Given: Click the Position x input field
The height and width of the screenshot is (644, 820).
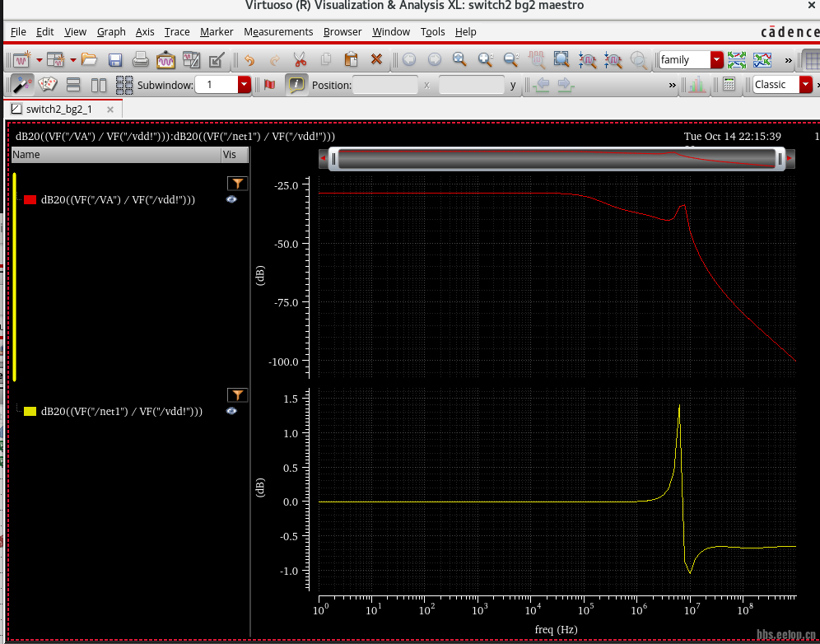Looking at the screenshot, I should pos(385,85).
